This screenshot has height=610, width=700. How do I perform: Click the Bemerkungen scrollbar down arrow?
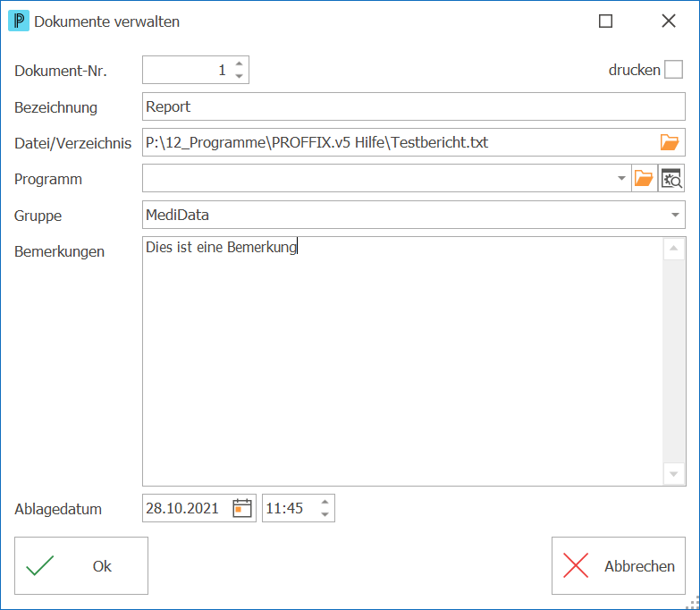[x=674, y=474]
